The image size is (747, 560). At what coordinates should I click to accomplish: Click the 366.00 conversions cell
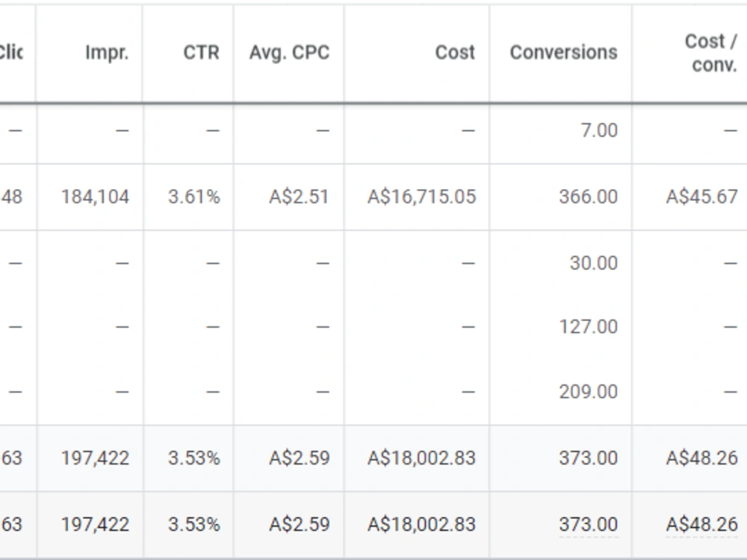pyautogui.click(x=589, y=196)
